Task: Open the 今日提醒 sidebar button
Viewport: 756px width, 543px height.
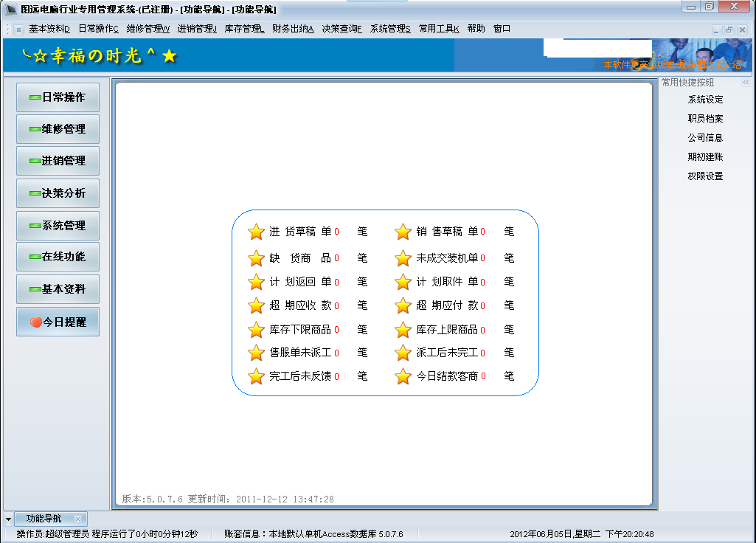Action: click(x=58, y=322)
